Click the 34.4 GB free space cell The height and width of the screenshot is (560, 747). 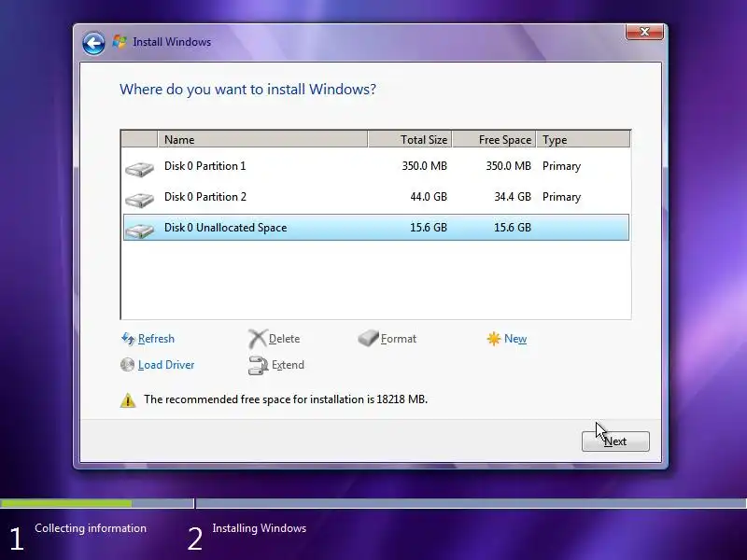coord(513,197)
